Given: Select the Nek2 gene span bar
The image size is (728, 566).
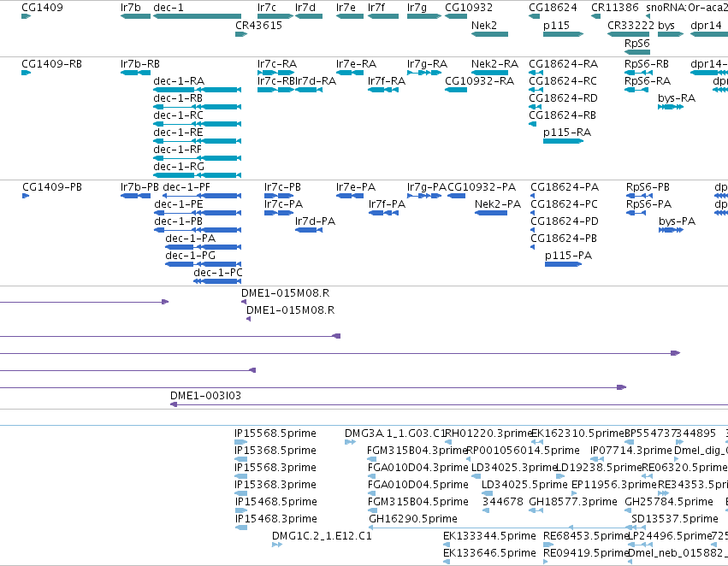Looking at the screenshot, I should click(x=490, y=34).
